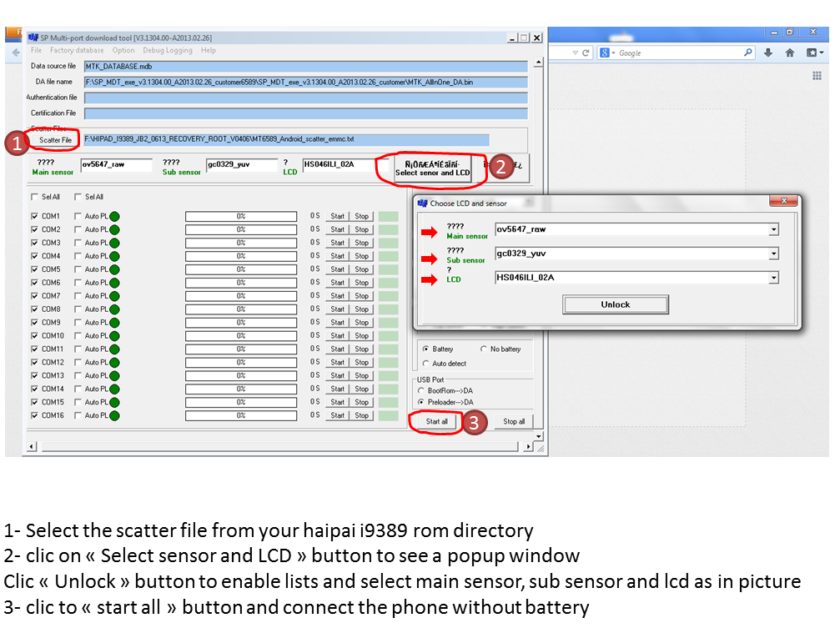The image size is (840, 633).
Task: Open the Factory database menu
Action: click(77, 50)
